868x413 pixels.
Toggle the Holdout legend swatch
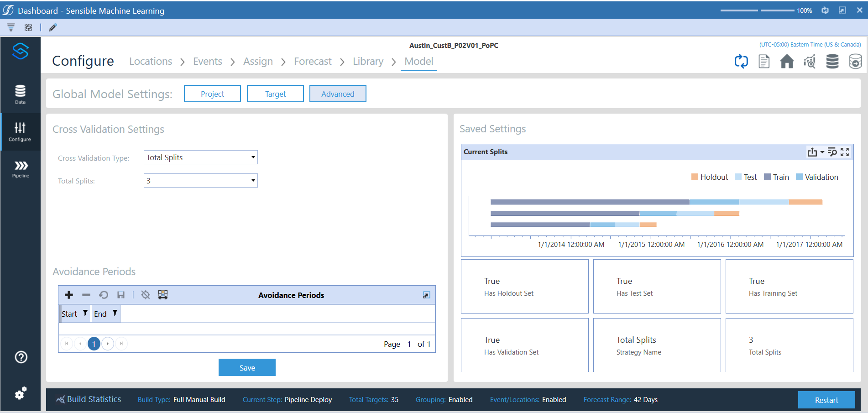click(x=695, y=177)
